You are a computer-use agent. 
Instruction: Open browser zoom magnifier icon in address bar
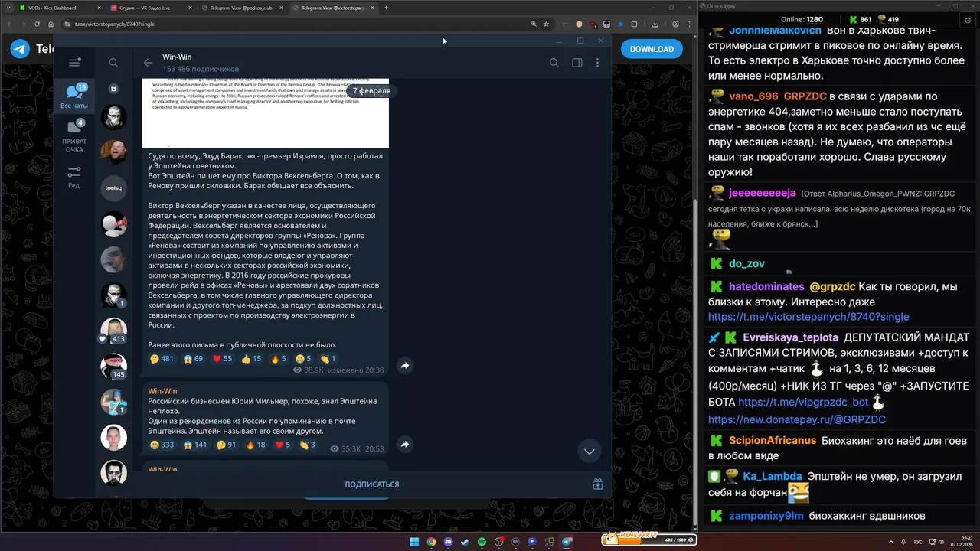click(534, 24)
